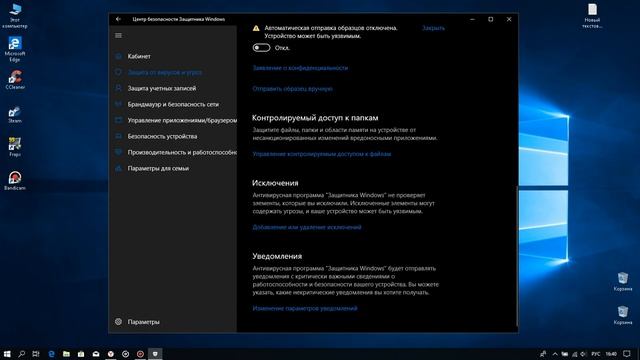The height and width of the screenshot is (360, 640).
Task: Open Управление контролируемым доступом к файлам
Action: [x=322, y=154]
